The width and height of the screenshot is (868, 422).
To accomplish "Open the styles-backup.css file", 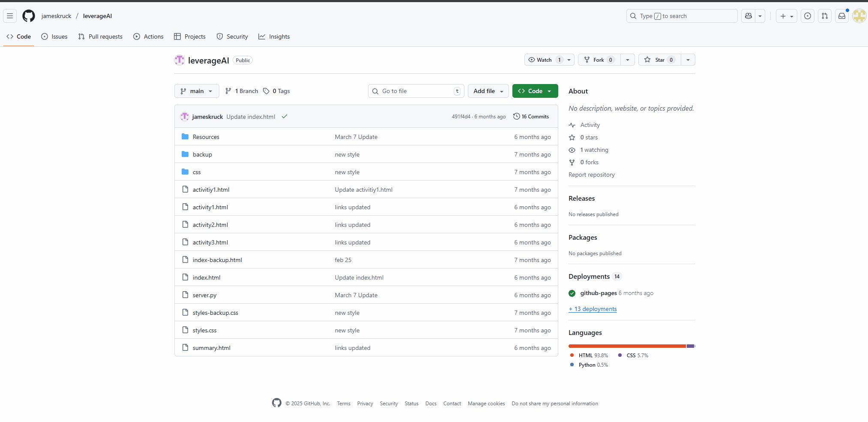I will [216, 313].
